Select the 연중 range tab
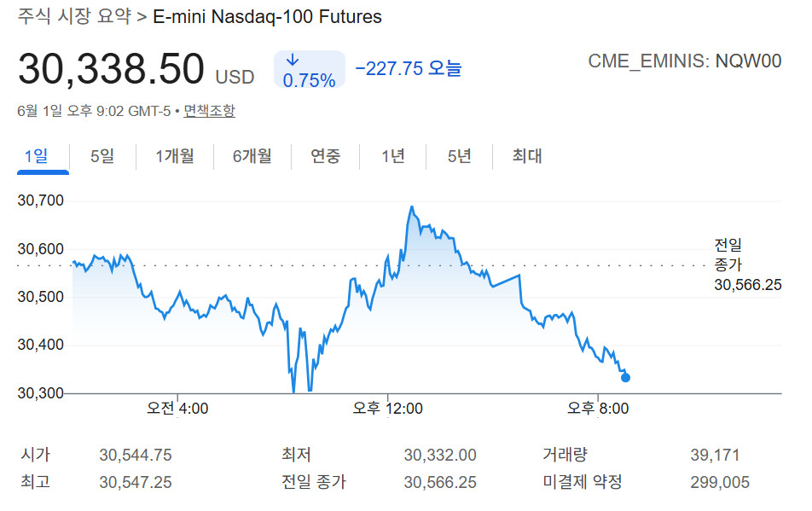812x511 pixels. tap(325, 156)
